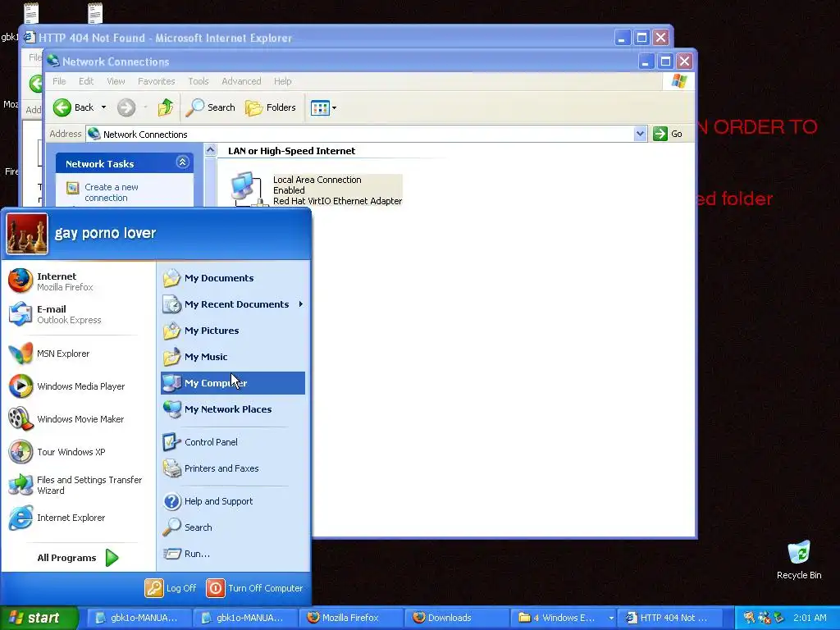Open the Address bar dropdown
Viewport: 840px width, 630px height.
(x=640, y=134)
